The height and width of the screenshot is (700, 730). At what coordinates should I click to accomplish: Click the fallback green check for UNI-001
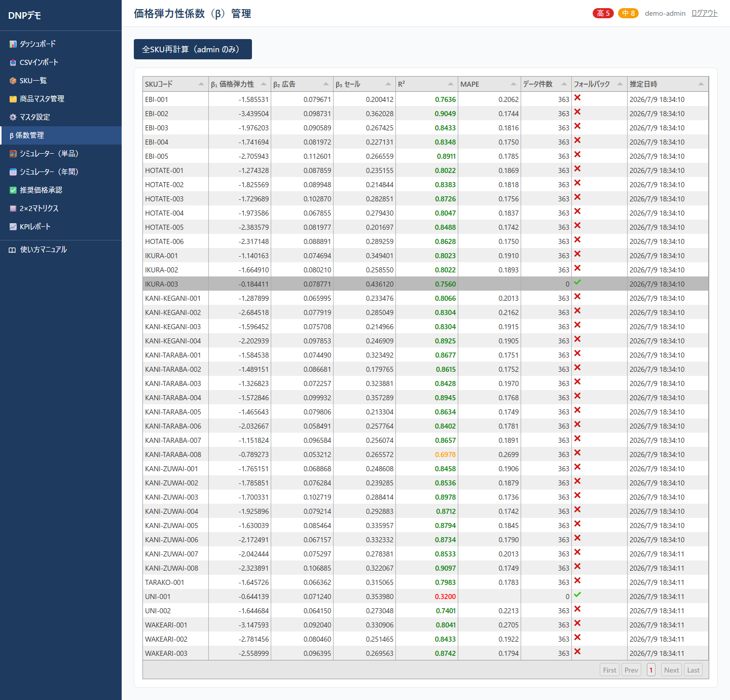pyautogui.click(x=577, y=594)
